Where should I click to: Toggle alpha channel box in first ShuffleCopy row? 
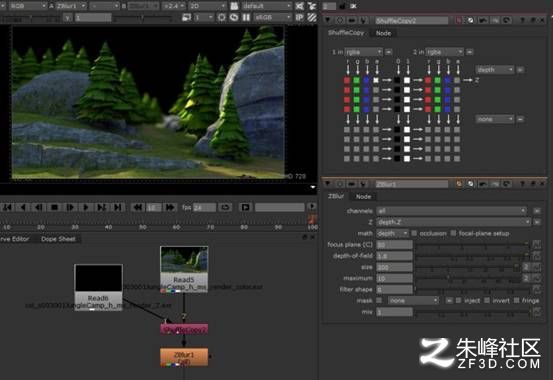pos(376,80)
